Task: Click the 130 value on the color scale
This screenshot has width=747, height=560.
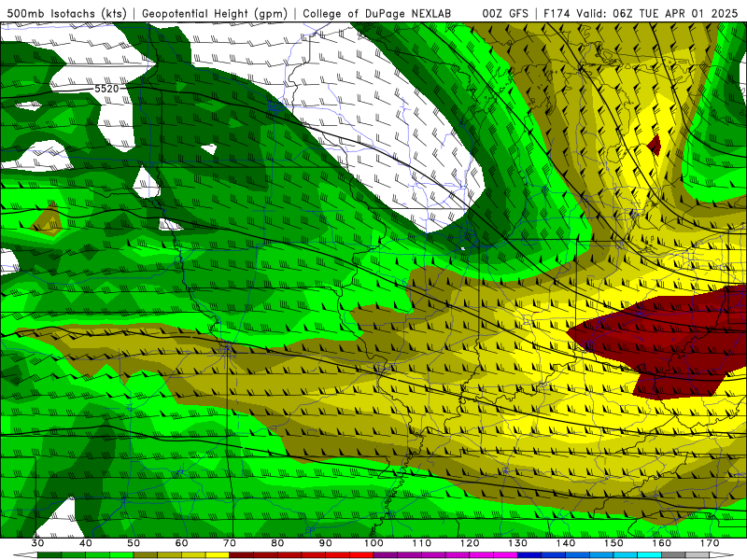Action: (517, 543)
